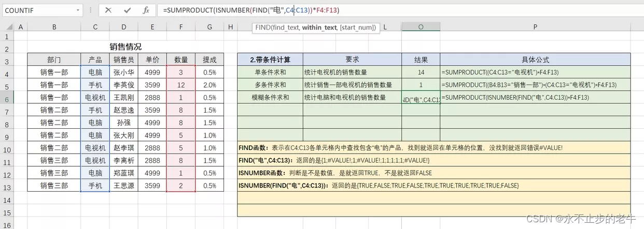Select the cell with 张小华
The width and height of the screenshot is (644, 229).
[124, 72]
